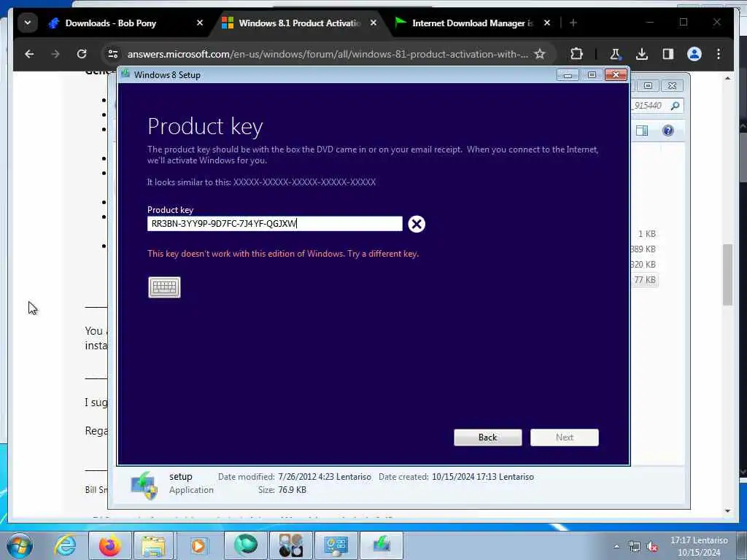Open the Windows Start orb
The height and width of the screenshot is (560, 747).
point(19,545)
